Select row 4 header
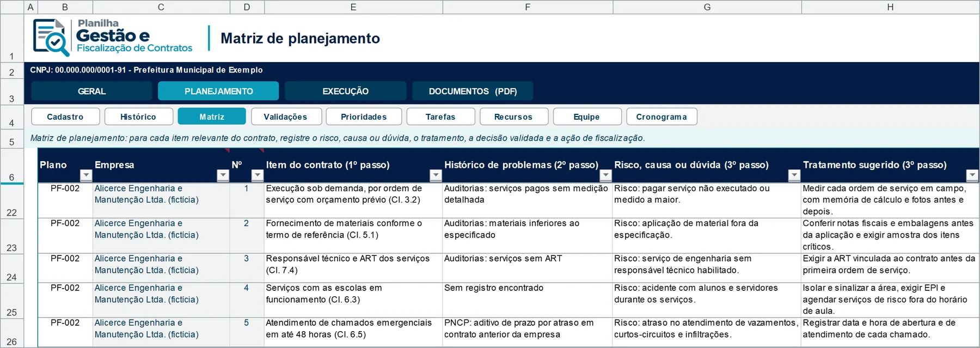Viewport: 980px width, 348px height. [12, 117]
